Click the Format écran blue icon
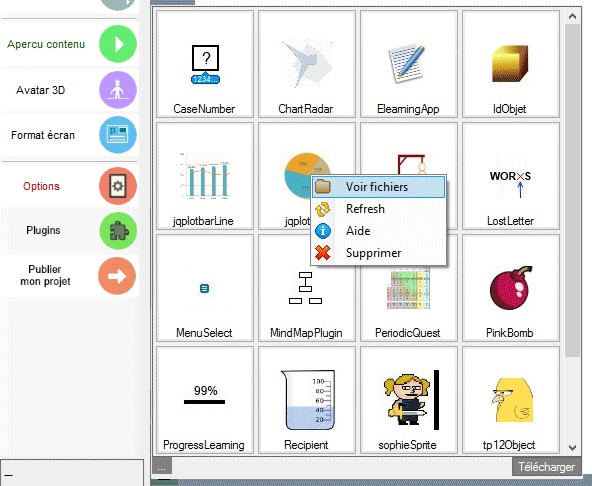Image resolution: width=592 pixels, height=486 pixels. [118, 135]
